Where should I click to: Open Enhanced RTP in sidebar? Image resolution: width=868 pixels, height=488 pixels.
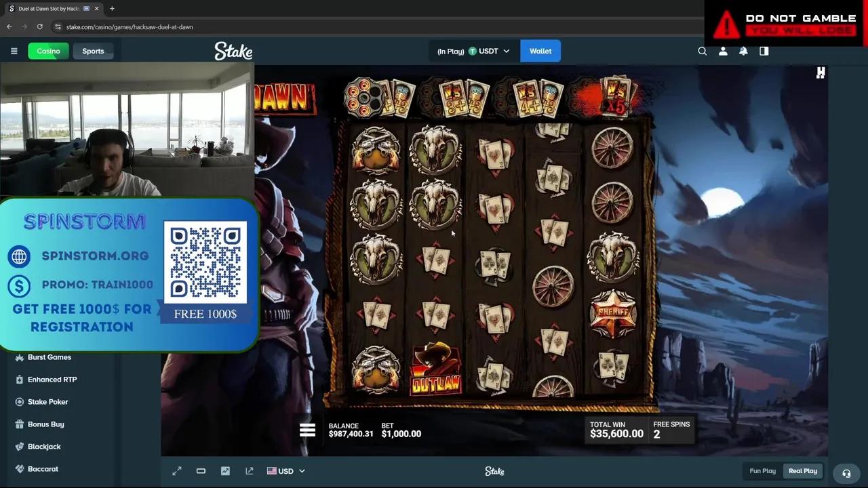(x=52, y=380)
